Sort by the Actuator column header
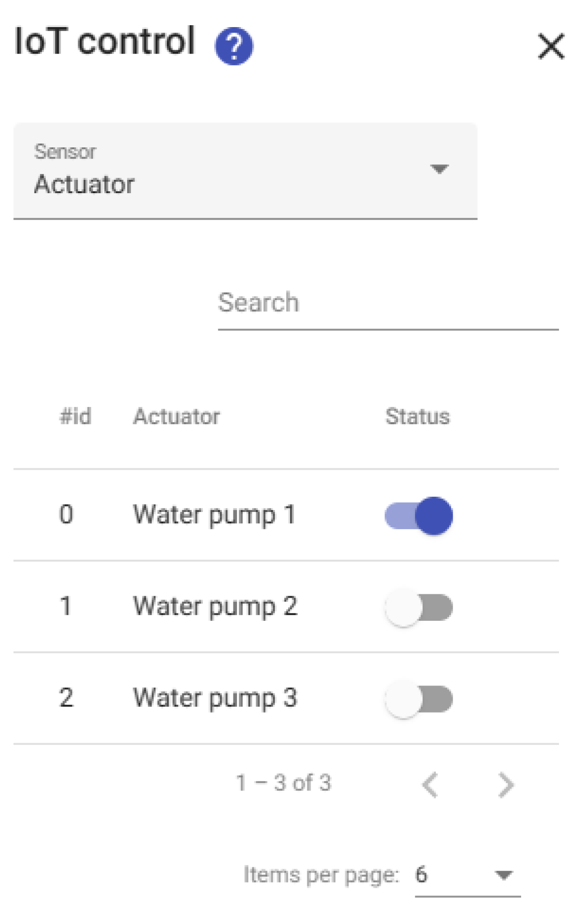 click(x=176, y=416)
